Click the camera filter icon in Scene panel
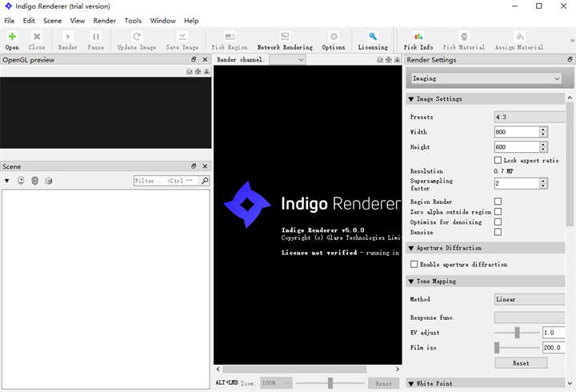576x392 pixels. [x=21, y=180]
